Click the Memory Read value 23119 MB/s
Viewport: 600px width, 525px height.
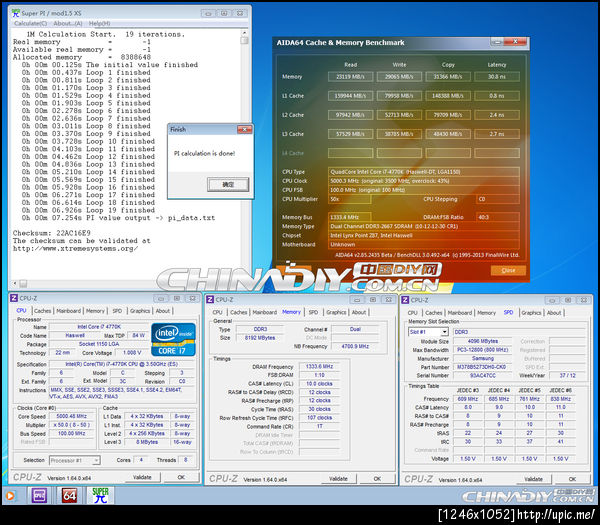click(x=351, y=77)
